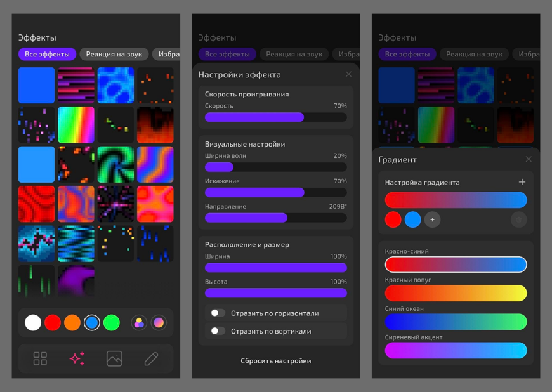Viewport: 552px width, 392px height.
Task: Add new gradient via plus next to Настройка градиента
Action: click(x=522, y=182)
